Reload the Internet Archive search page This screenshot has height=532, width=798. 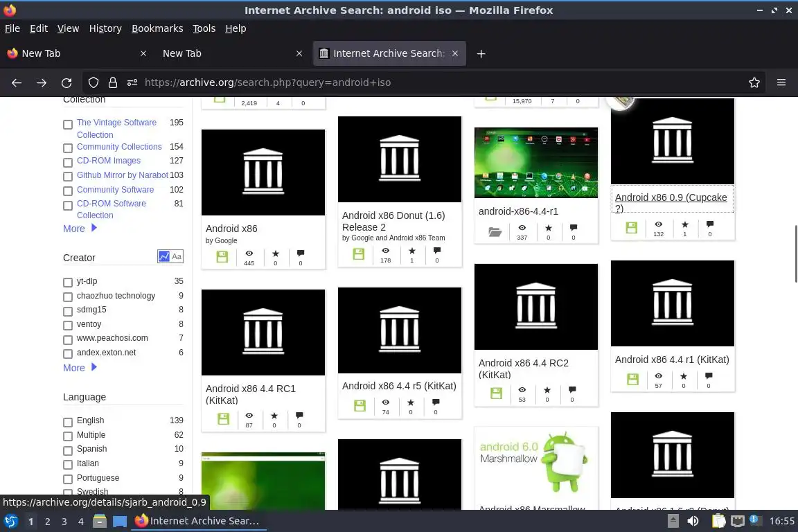coord(66,82)
